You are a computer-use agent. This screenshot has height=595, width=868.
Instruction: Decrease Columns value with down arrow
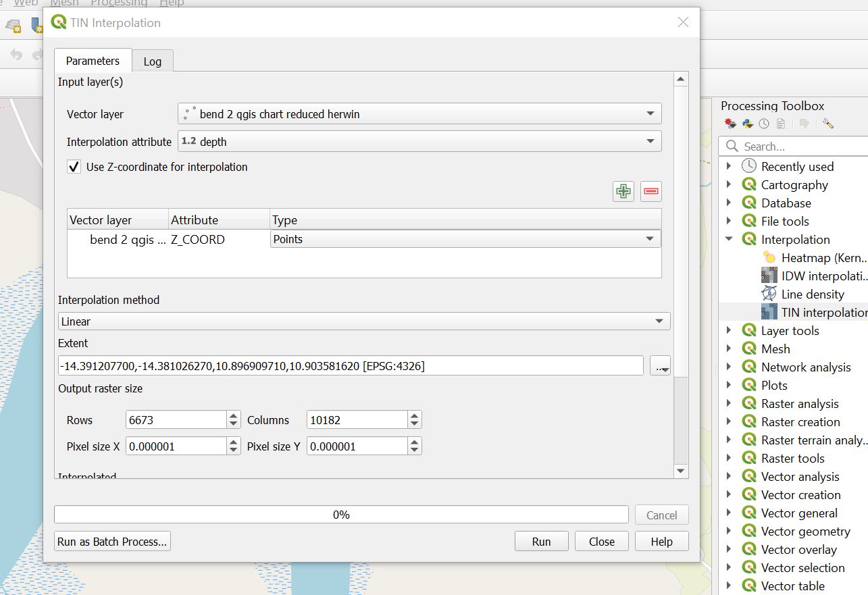415,424
